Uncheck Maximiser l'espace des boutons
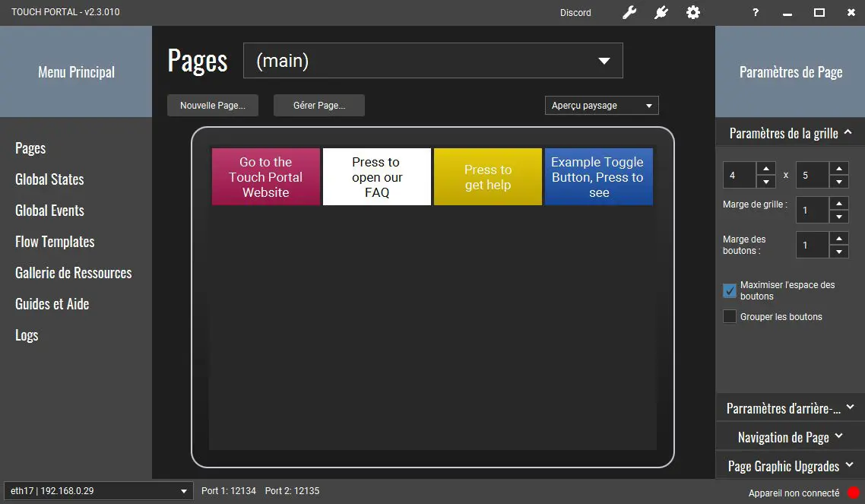The image size is (865, 504). (729, 290)
